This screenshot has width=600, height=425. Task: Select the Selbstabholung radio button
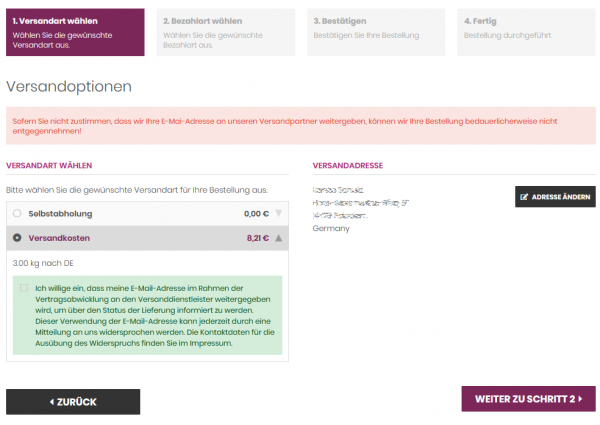(x=17, y=213)
